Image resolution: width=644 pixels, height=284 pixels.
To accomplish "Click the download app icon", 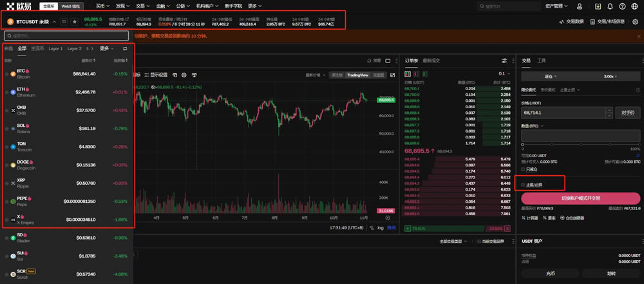I will [597, 6].
